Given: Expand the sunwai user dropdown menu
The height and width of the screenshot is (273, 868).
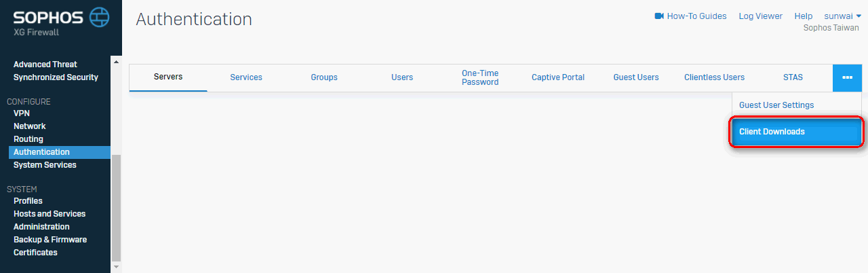Looking at the screenshot, I should (842, 16).
